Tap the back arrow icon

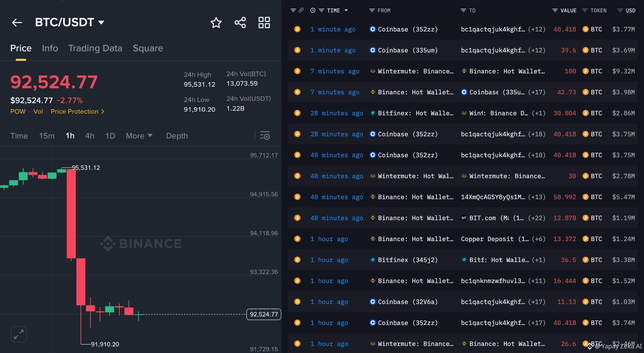[x=17, y=23]
